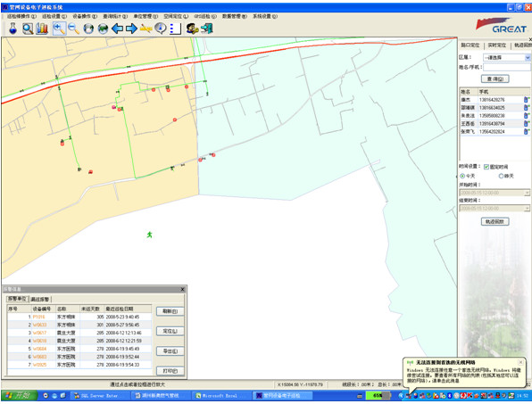Switch to the 实时定位 tab

pyautogui.click(x=496, y=45)
